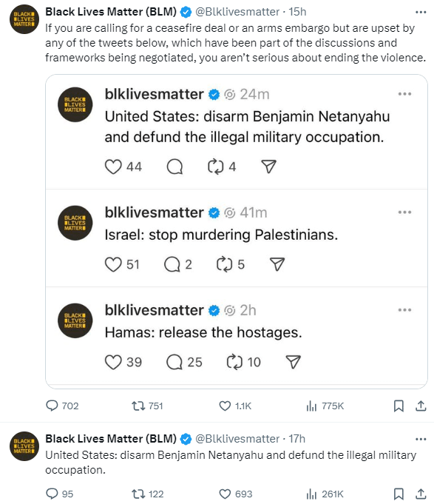Screen dimensions: 434x504
Task: Open the 17h timestamp of bottom tweet
Action: (x=296, y=439)
